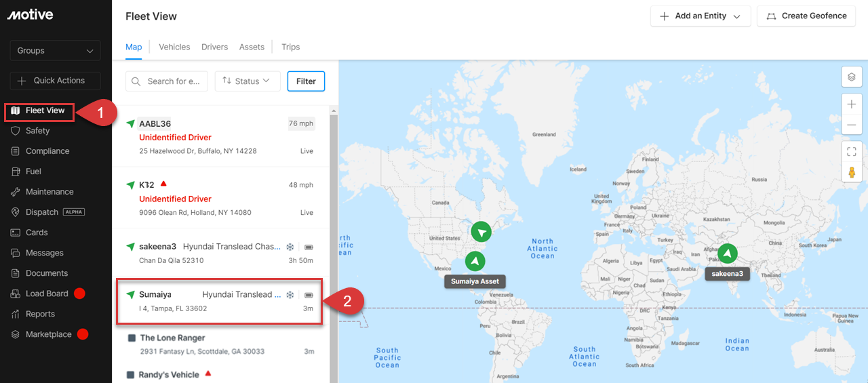Viewport: 868px width, 383px height.
Task: Open the Marketplace layers icon
Action: coord(16,334)
